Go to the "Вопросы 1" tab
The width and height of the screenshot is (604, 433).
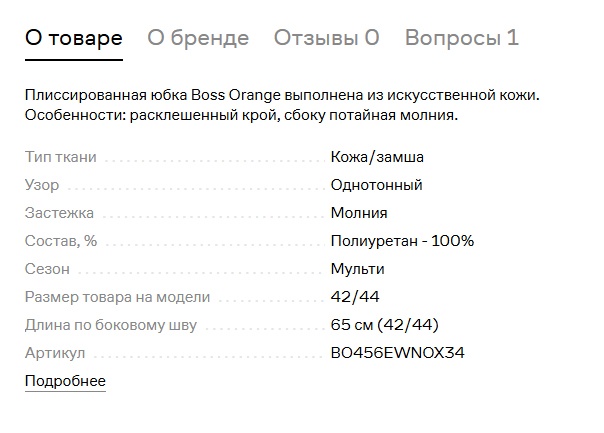(x=462, y=39)
